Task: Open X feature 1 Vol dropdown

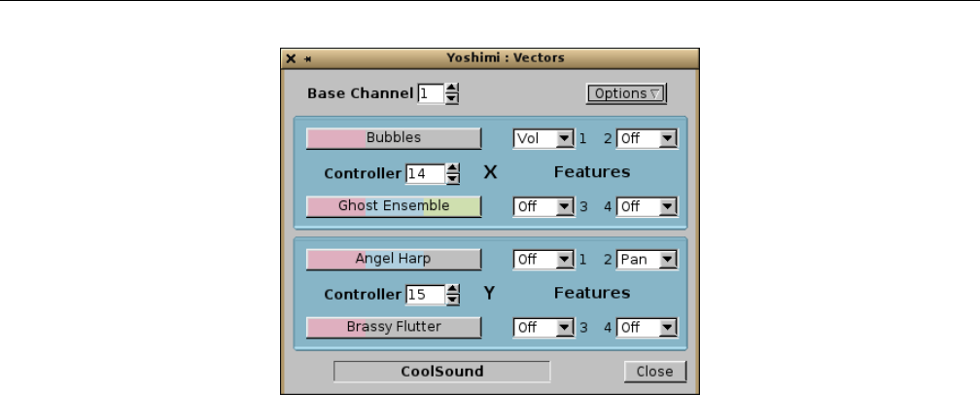Action: pyautogui.click(x=543, y=139)
